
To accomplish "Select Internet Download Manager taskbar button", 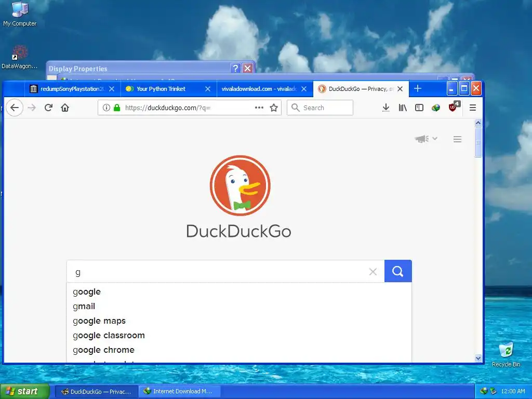I will point(179,392).
